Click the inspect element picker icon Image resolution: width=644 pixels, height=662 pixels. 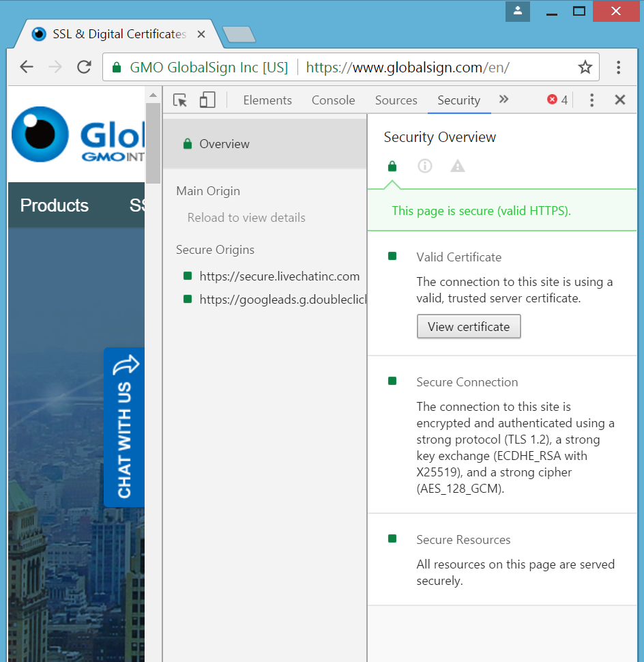(180, 100)
